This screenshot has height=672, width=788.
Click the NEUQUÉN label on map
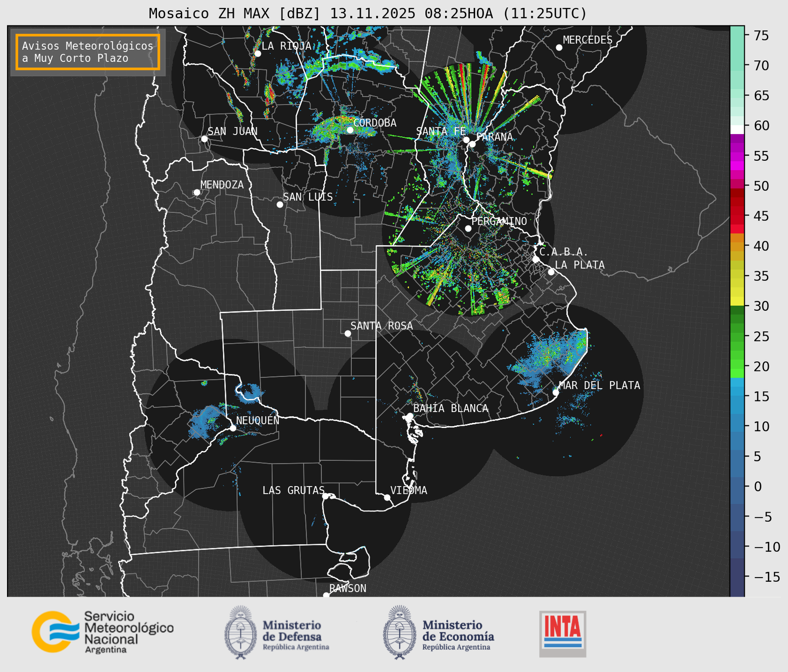click(x=258, y=420)
